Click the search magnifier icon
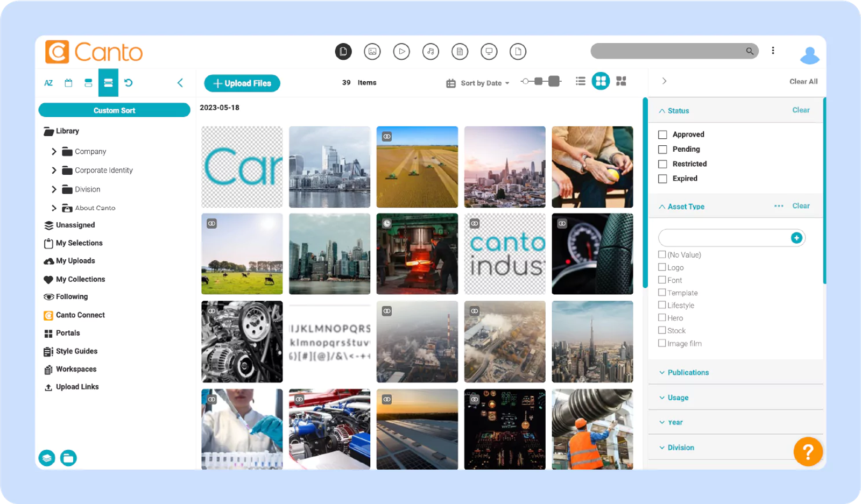Viewport: 861px width, 504px height. coord(750,51)
